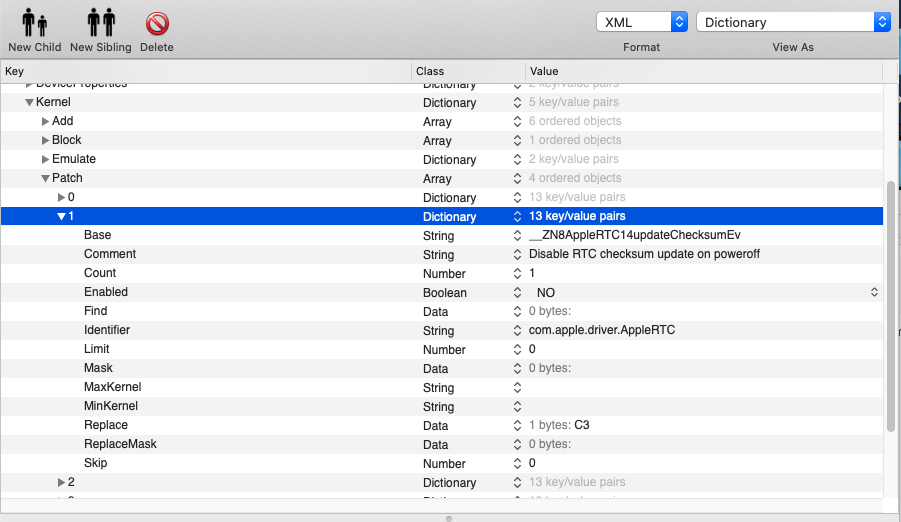Expand the Block array node
This screenshot has width=901, height=522.
45,140
